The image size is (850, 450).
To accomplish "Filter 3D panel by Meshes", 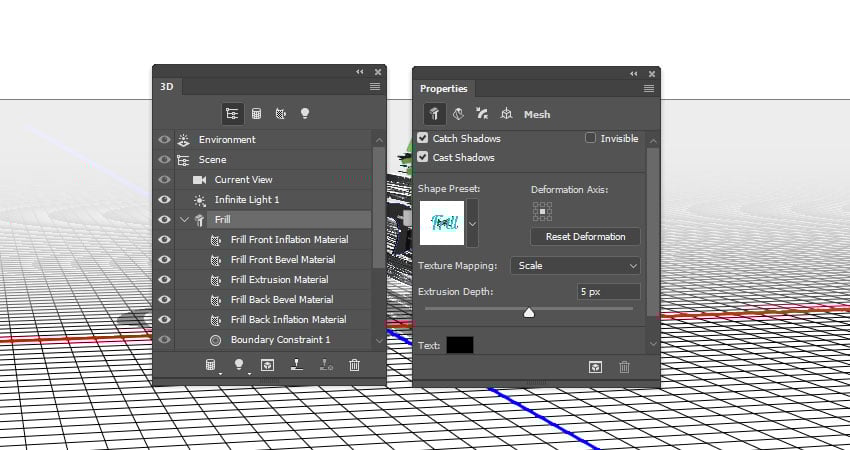I will pos(256,114).
